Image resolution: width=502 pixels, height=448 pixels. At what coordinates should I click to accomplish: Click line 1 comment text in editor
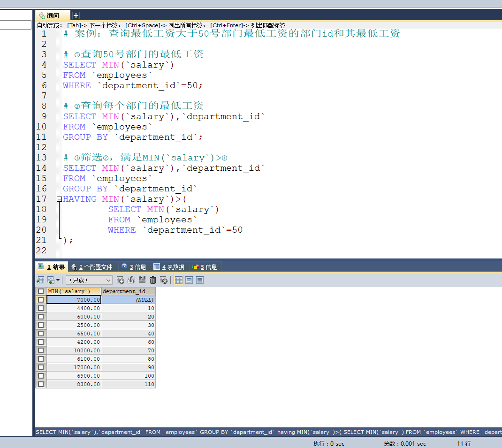tap(231, 33)
